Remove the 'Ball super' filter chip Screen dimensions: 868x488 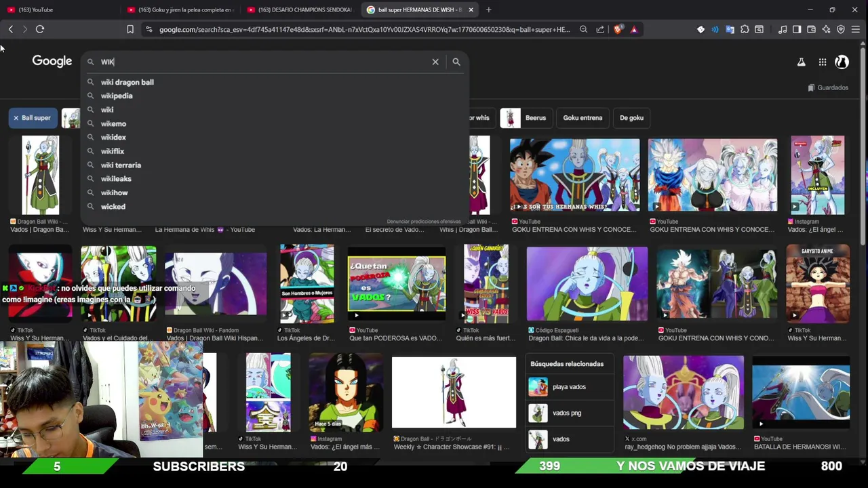[33, 118]
